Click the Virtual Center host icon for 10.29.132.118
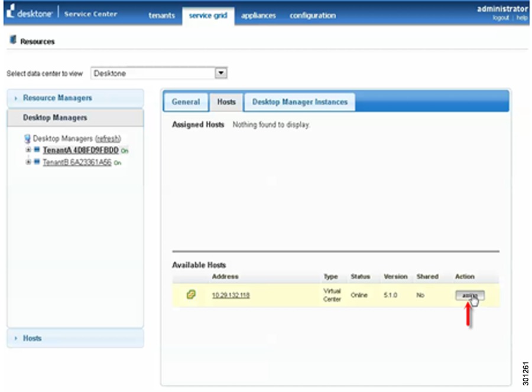Viewport: 532px width, 392px height. [x=191, y=295]
